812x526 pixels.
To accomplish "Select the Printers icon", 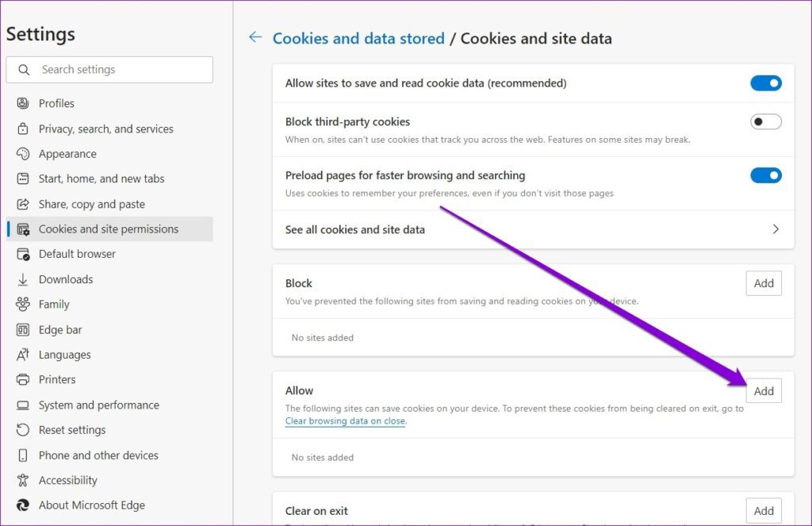I will coord(24,379).
